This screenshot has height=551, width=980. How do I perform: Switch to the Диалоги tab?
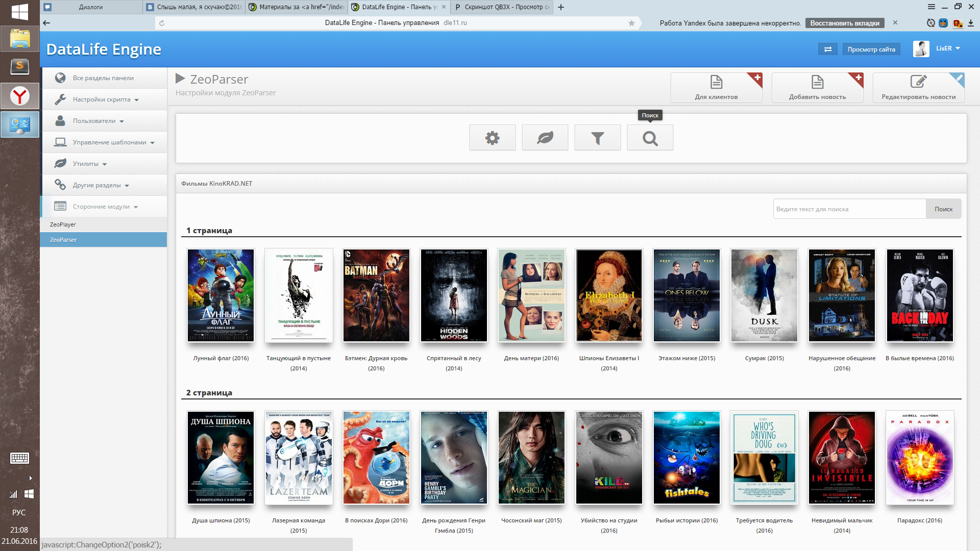(91, 7)
